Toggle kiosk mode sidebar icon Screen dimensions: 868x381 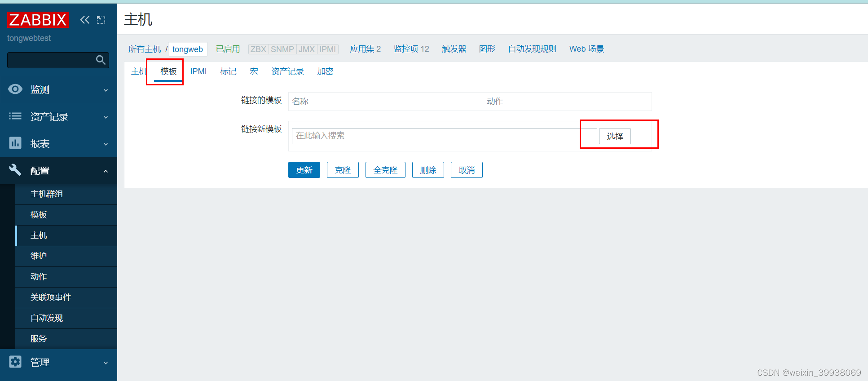101,20
